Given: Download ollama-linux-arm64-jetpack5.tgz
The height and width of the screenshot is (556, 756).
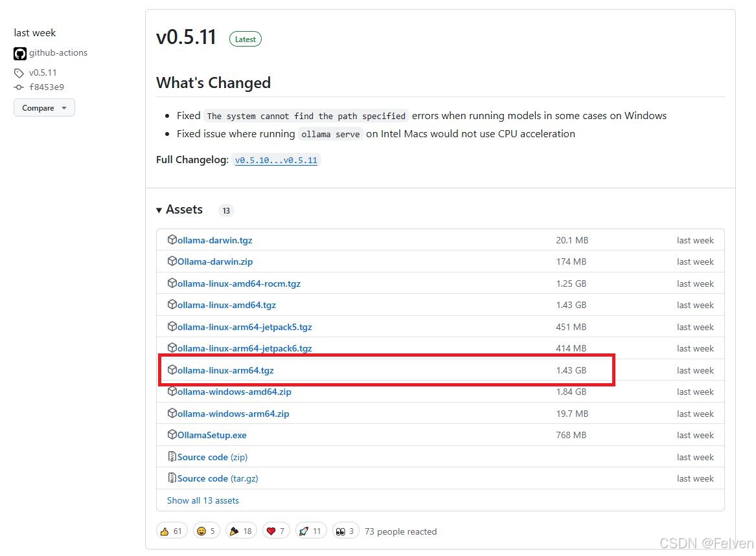Looking at the screenshot, I should click(244, 327).
